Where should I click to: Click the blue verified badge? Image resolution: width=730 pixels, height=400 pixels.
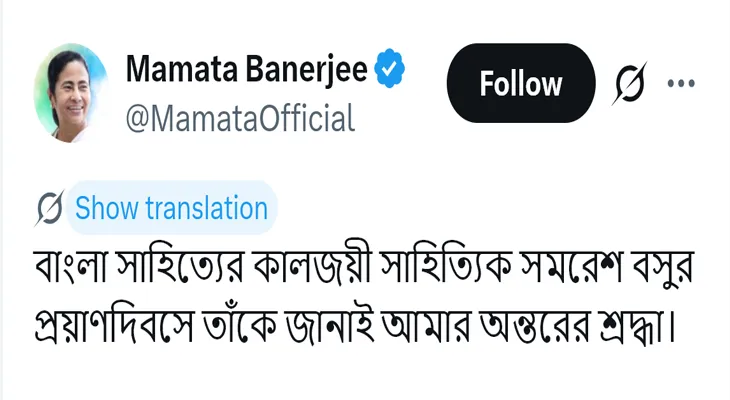390,72
